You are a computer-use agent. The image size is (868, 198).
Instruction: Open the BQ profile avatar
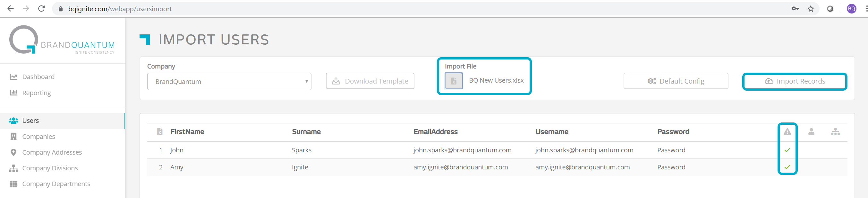[x=852, y=9]
